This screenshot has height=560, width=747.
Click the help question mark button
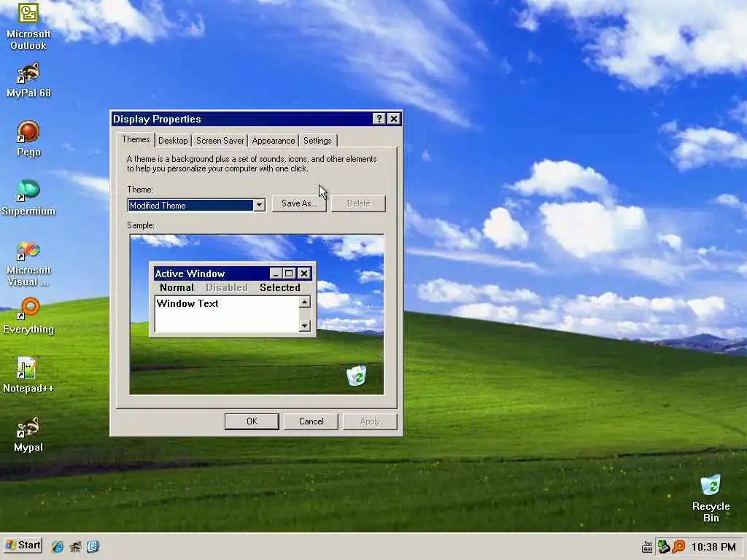379,119
